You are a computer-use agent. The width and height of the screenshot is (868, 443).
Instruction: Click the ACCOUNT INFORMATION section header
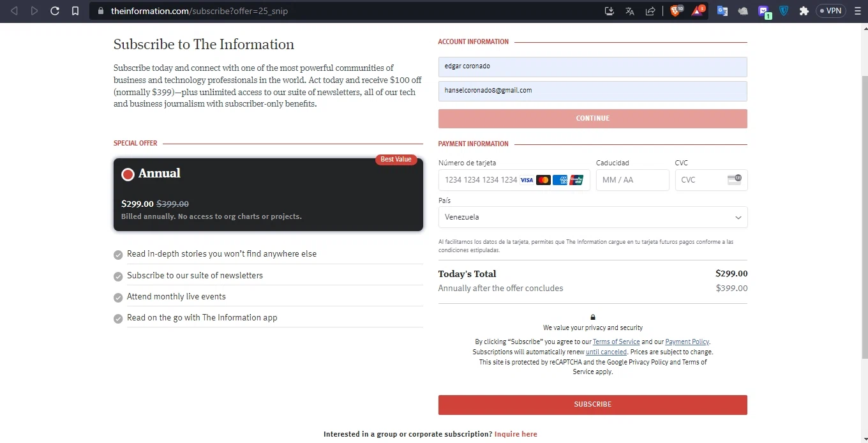point(473,42)
